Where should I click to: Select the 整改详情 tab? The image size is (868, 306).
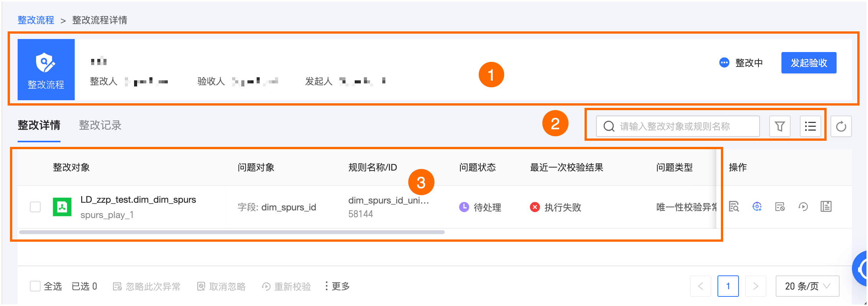click(39, 125)
